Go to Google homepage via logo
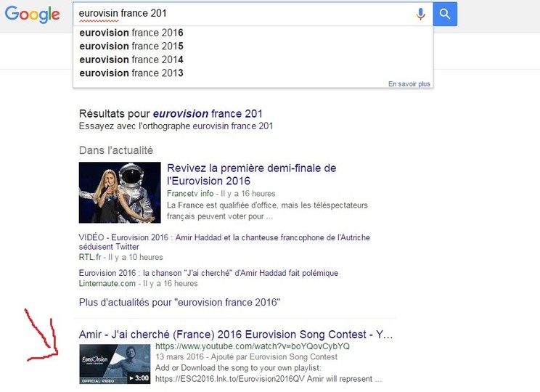The image size is (540, 392). click(33, 15)
